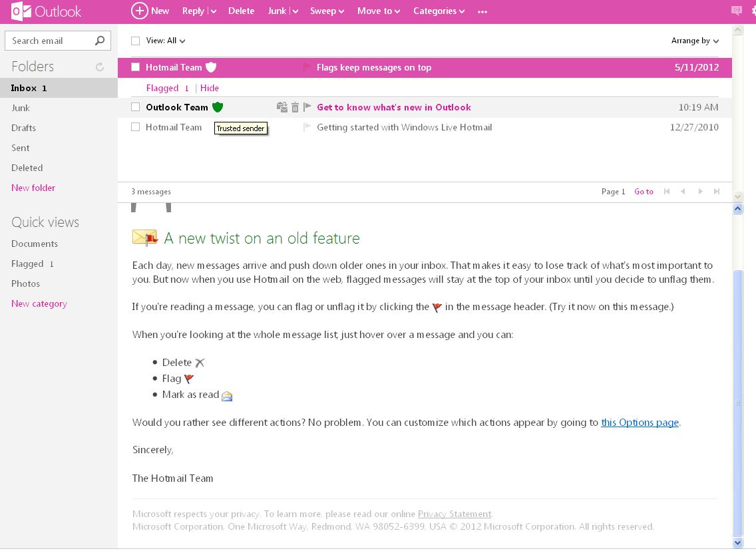756x555 pixels.
Task: Click the search magnifier icon
Action: [x=100, y=41]
